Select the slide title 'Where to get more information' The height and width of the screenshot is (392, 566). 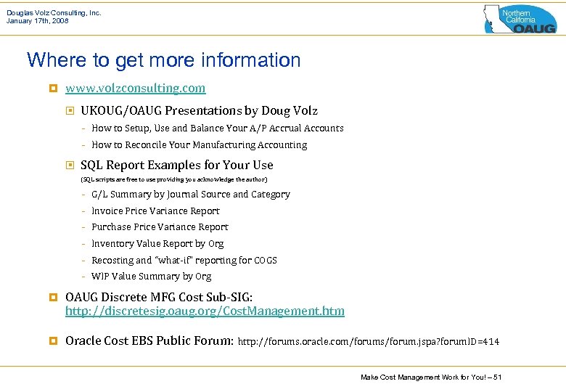tap(163, 60)
